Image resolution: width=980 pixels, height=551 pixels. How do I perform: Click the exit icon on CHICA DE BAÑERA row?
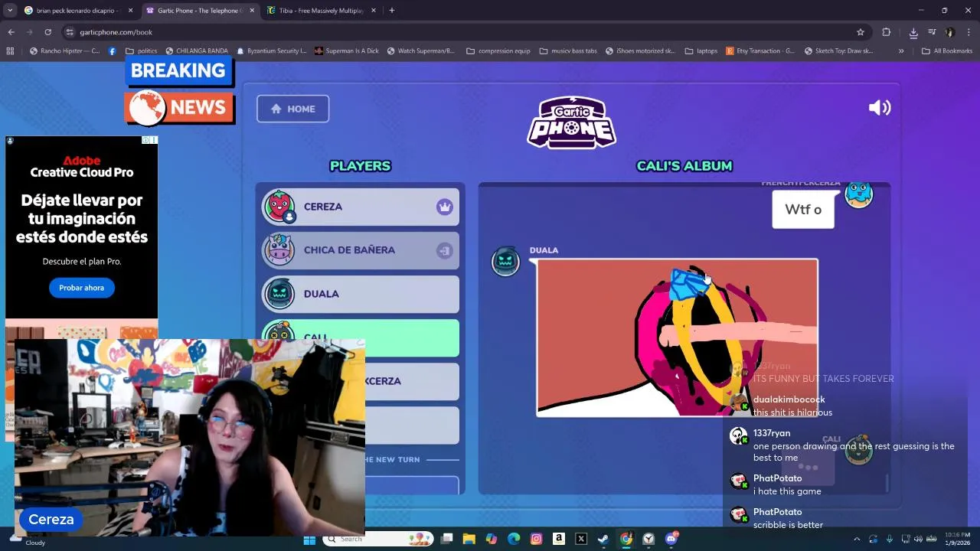(x=445, y=250)
